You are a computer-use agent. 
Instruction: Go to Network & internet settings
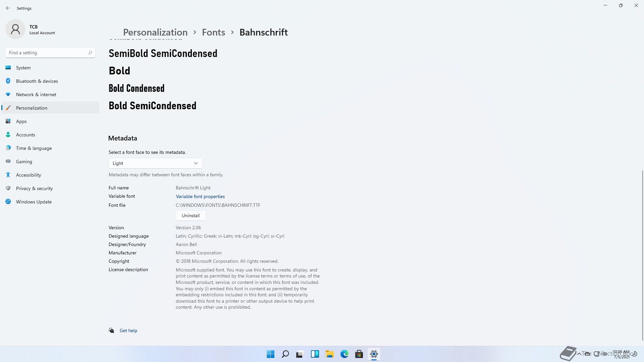[50, 95]
